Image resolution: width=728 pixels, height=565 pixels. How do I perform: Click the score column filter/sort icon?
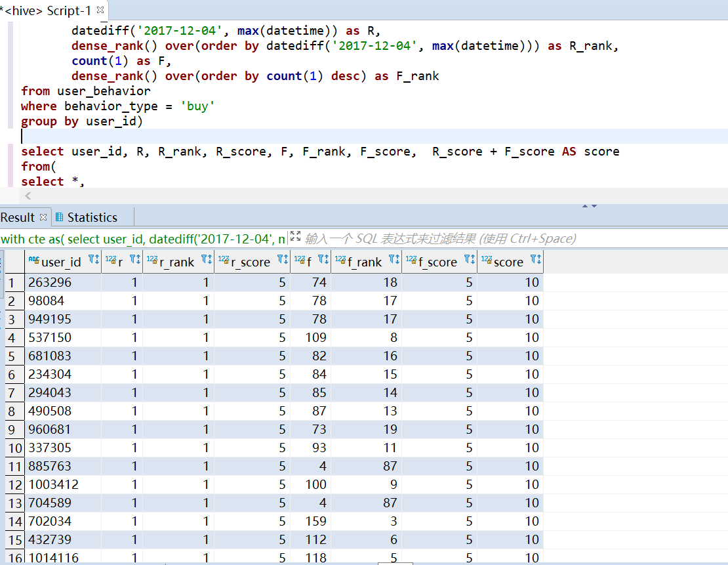[536, 259]
